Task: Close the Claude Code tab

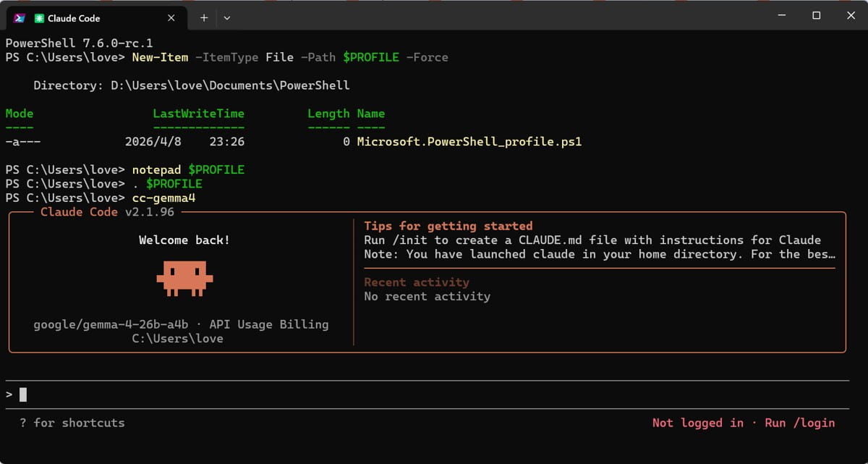Action: click(x=171, y=17)
